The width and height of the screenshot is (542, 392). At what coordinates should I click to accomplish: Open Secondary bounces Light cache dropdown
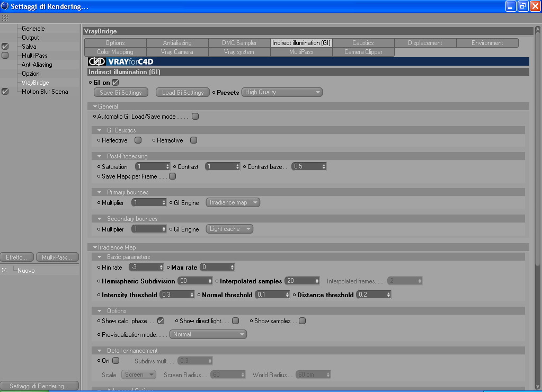229,229
